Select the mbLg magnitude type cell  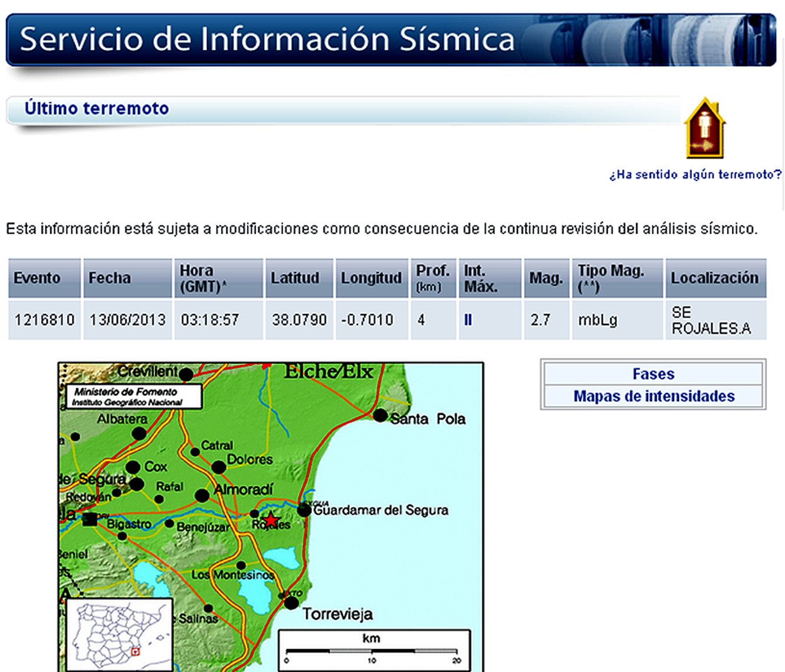click(x=618, y=320)
